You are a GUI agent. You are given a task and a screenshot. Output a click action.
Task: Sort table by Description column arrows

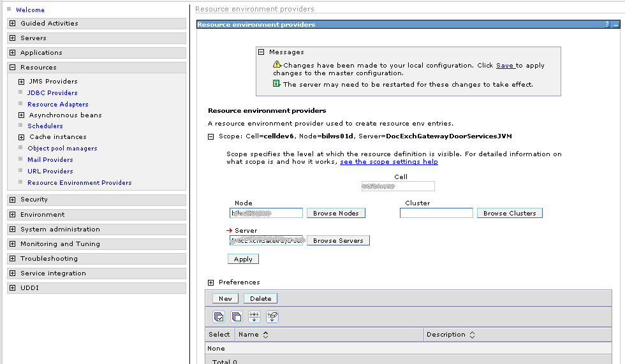(473, 335)
